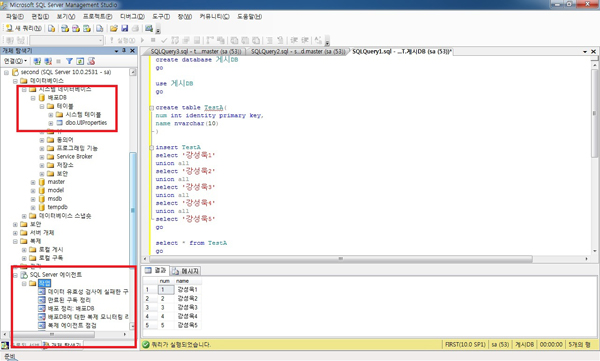Image resolution: width=600 pixels, height=361 pixels.
Task: Click the query editor horizontal scrollbar
Action: pyautogui.click(x=341, y=259)
